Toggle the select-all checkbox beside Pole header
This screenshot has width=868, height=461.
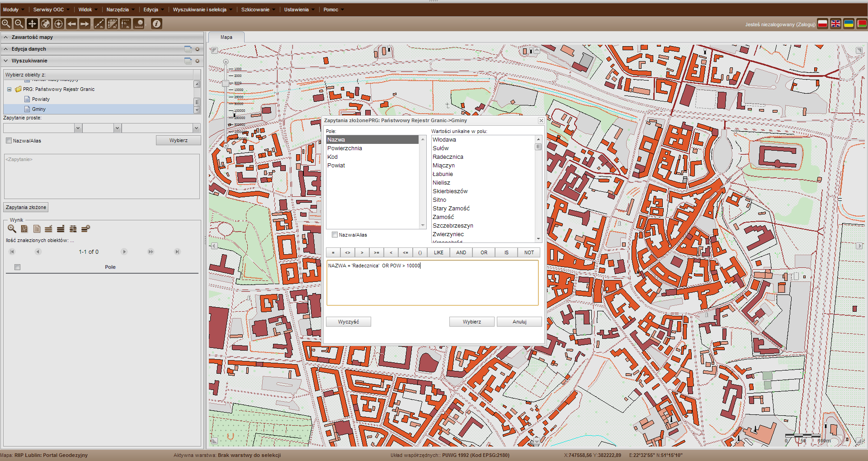point(17,267)
